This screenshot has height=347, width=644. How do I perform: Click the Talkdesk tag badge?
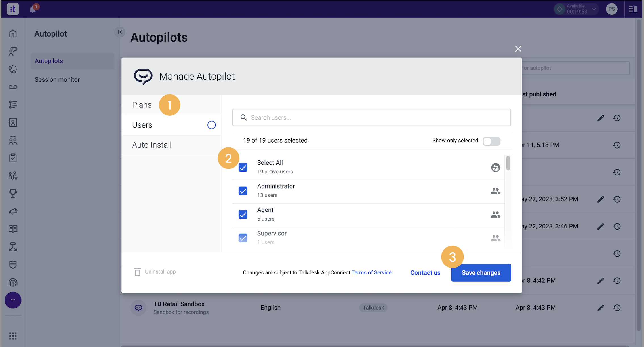click(x=373, y=308)
